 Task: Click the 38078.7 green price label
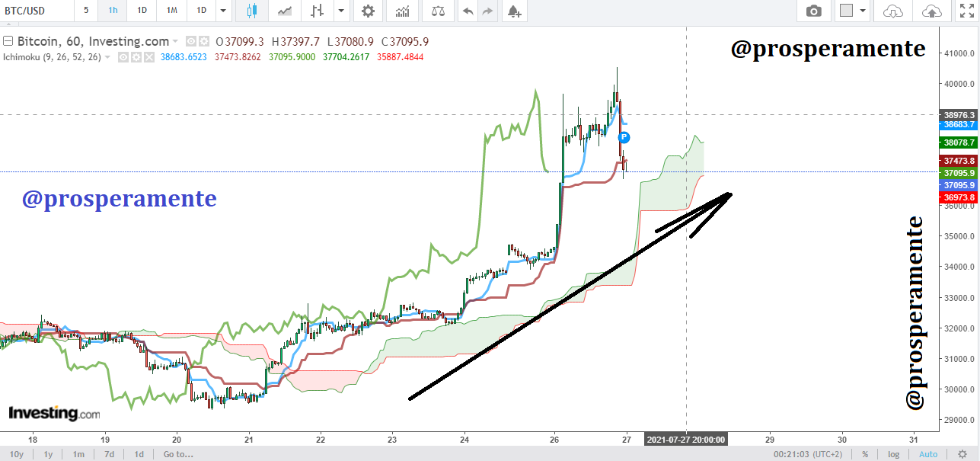click(x=959, y=142)
